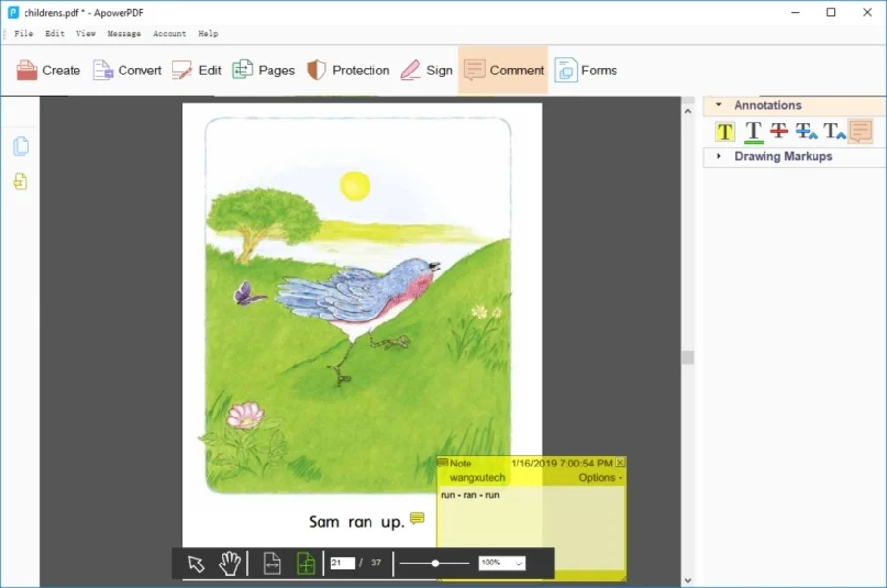Viewport: 887px width, 588px height.
Task: Select the yellow Highlight text tool
Action: 725,131
